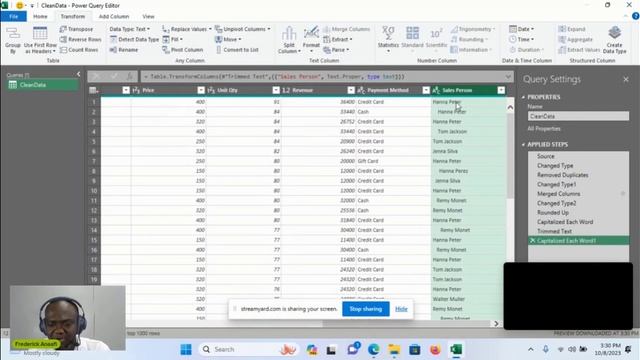Collapse the Queries pane

click(x=78, y=74)
